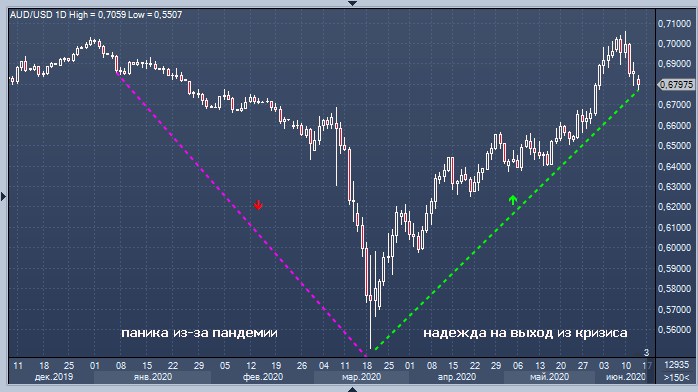
Task: Expand the top panel arrow above chart
Action: pyautogui.click(x=352, y=3)
